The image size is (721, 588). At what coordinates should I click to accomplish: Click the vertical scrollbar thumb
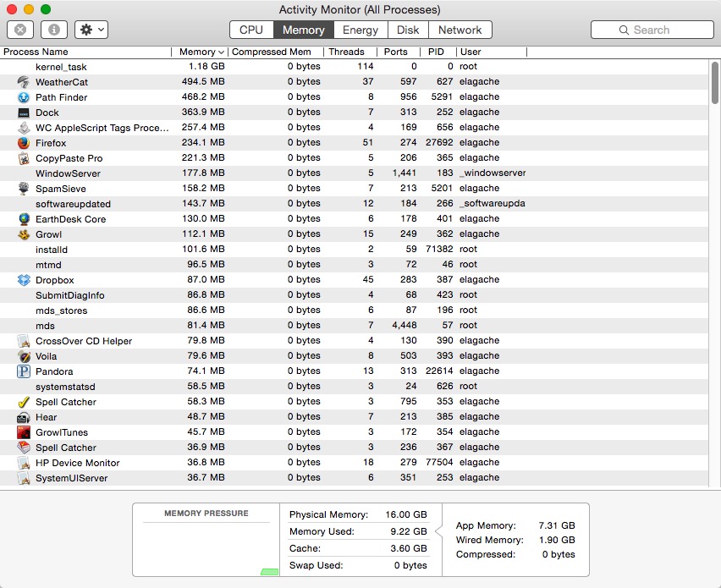714,83
